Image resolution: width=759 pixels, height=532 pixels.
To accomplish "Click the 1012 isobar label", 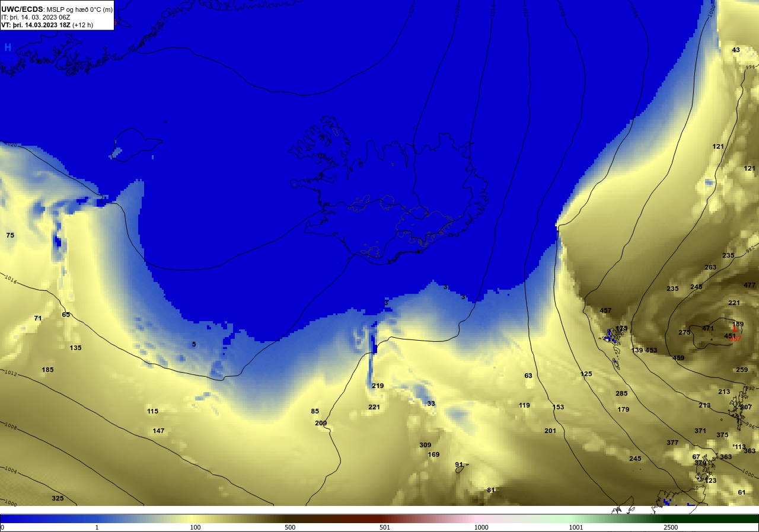I will point(10,373).
